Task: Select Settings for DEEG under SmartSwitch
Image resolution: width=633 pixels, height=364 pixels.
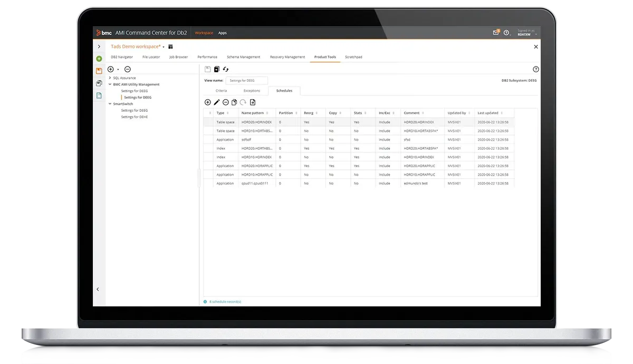Action: coord(135,110)
